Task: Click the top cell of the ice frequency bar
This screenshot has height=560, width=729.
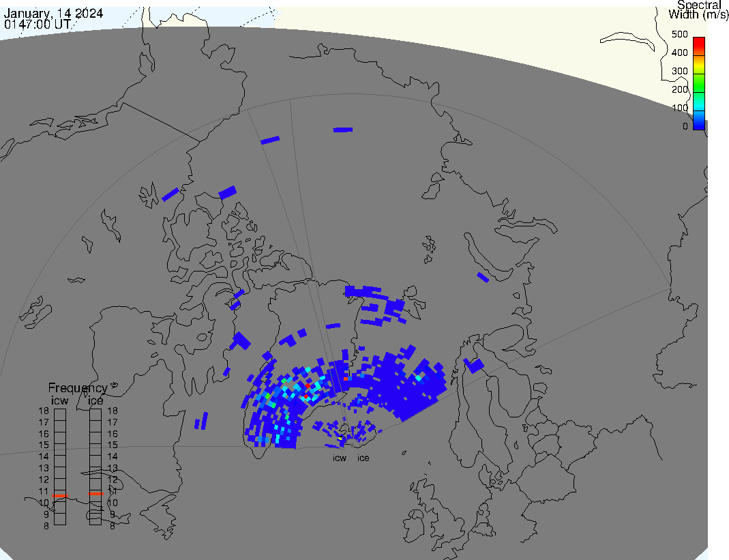Action: pos(95,415)
